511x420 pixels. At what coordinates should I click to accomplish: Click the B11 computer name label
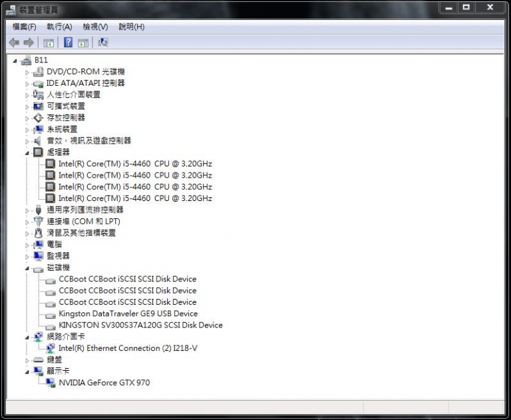click(41, 60)
